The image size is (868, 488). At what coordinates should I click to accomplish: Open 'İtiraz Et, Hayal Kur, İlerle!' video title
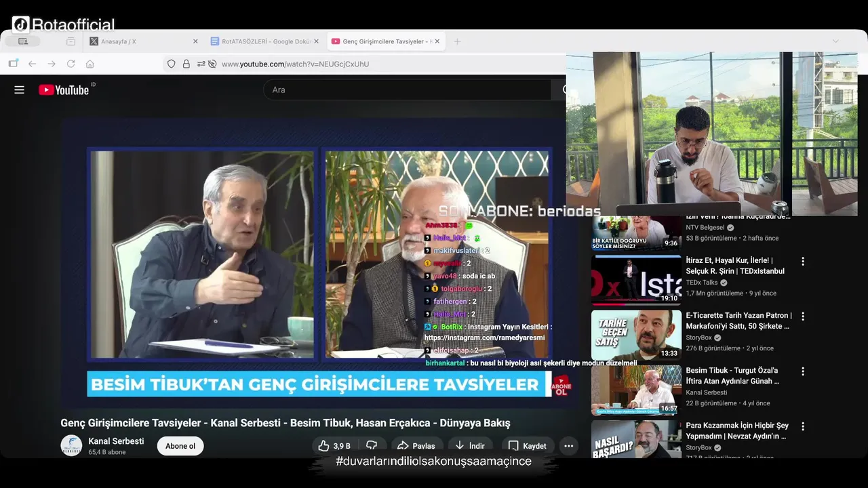point(735,266)
